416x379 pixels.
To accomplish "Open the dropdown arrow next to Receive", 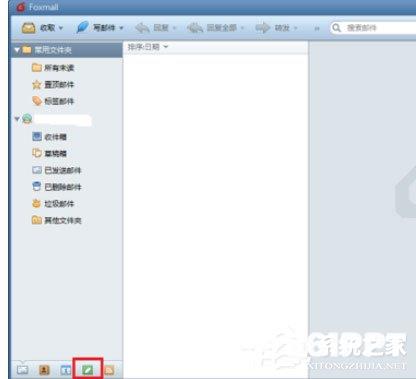I will pyautogui.click(x=61, y=28).
